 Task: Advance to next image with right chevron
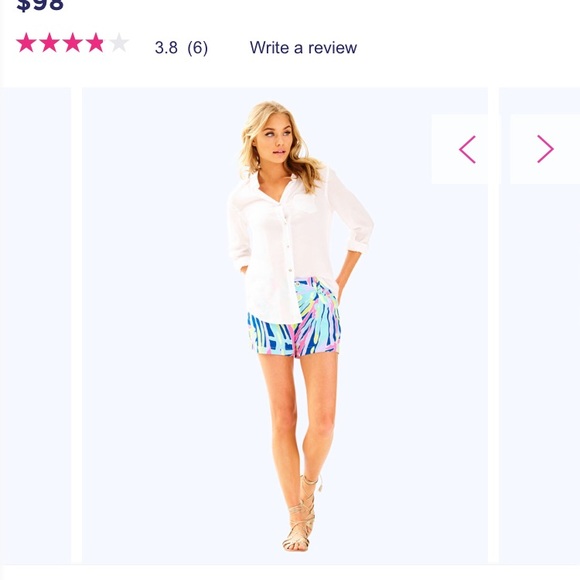pyautogui.click(x=545, y=149)
